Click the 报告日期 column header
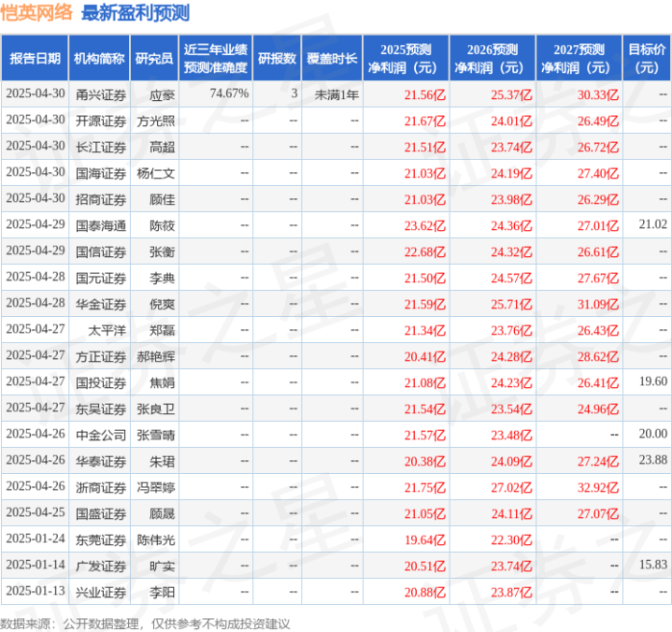The width and height of the screenshot is (672, 632). 35,58
